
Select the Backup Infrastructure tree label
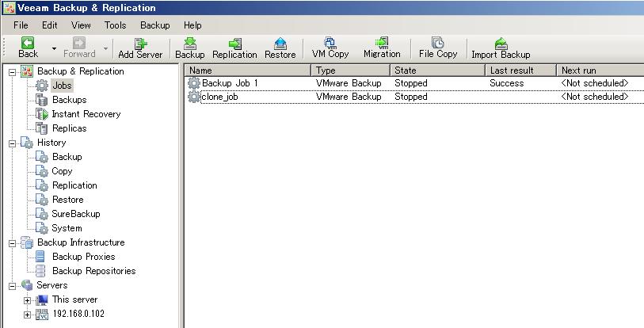pos(81,242)
